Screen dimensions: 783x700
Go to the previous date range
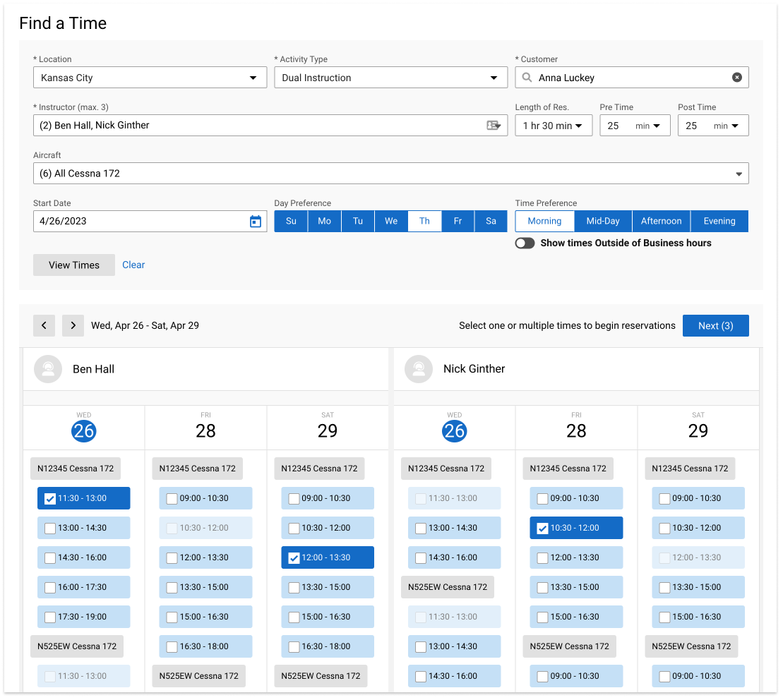44,325
